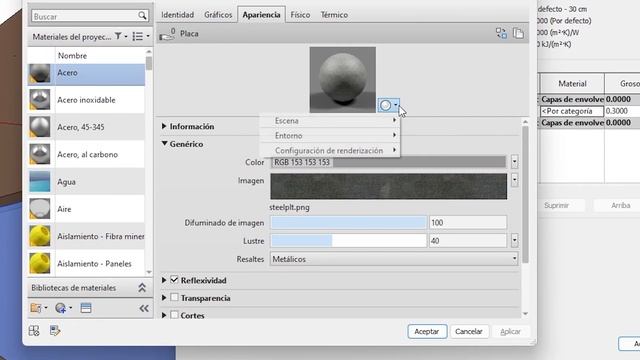Select Acero inoxidable material
Screen dimensions: 640x360
pos(86,100)
